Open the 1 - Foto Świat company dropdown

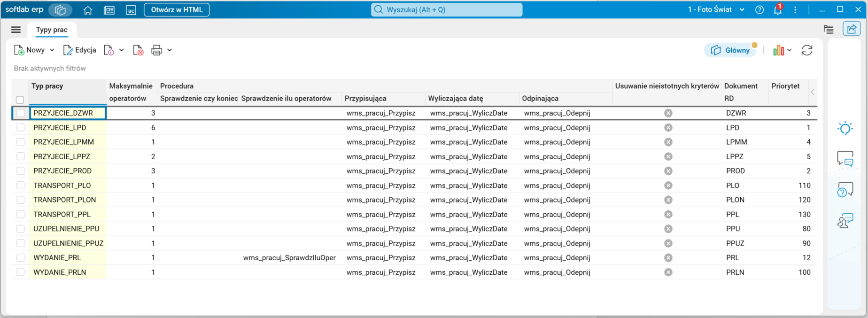(x=716, y=9)
